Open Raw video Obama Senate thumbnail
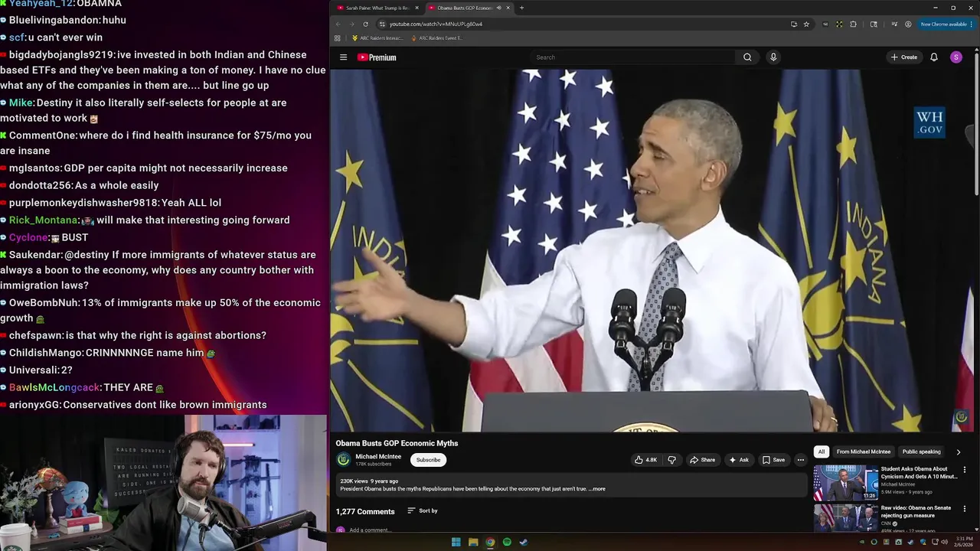This screenshot has height=551, width=980. [x=845, y=518]
